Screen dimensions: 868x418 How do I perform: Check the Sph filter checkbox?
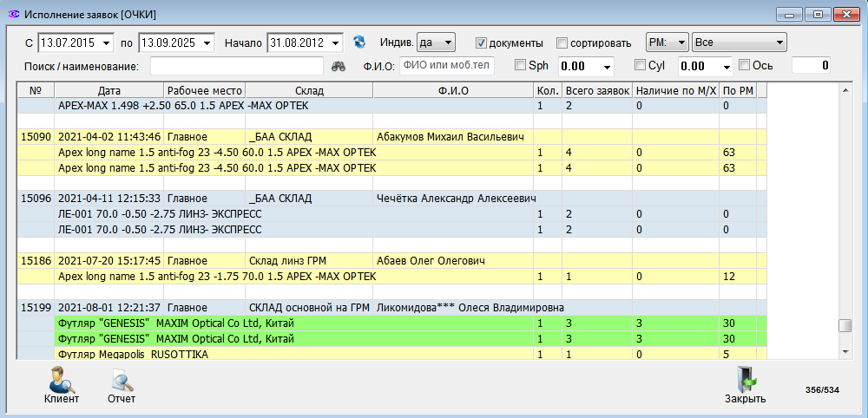520,65
